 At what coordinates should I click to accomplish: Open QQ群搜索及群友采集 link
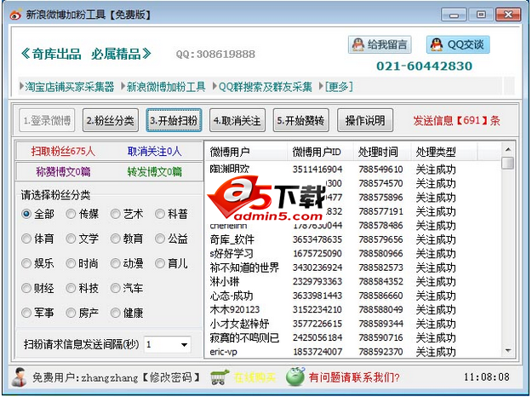(266, 87)
